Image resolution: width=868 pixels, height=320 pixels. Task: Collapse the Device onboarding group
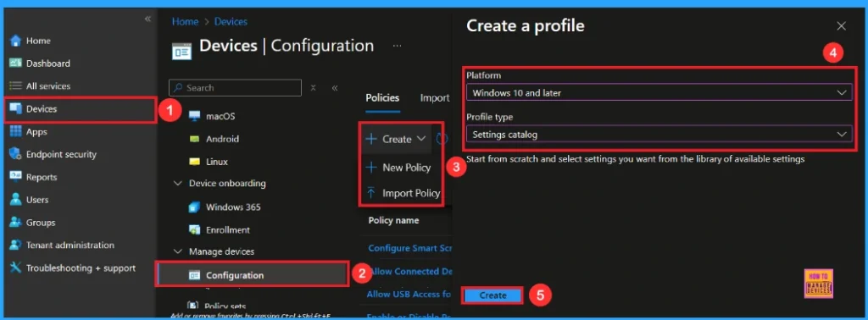(178, 183)
